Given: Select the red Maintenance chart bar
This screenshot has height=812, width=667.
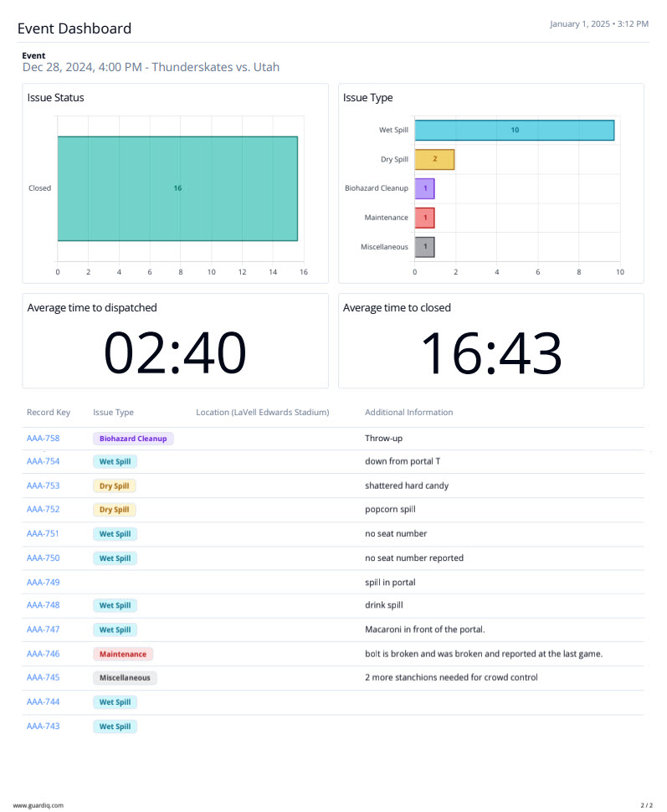Looking at the screenshot, I should 424,218.
